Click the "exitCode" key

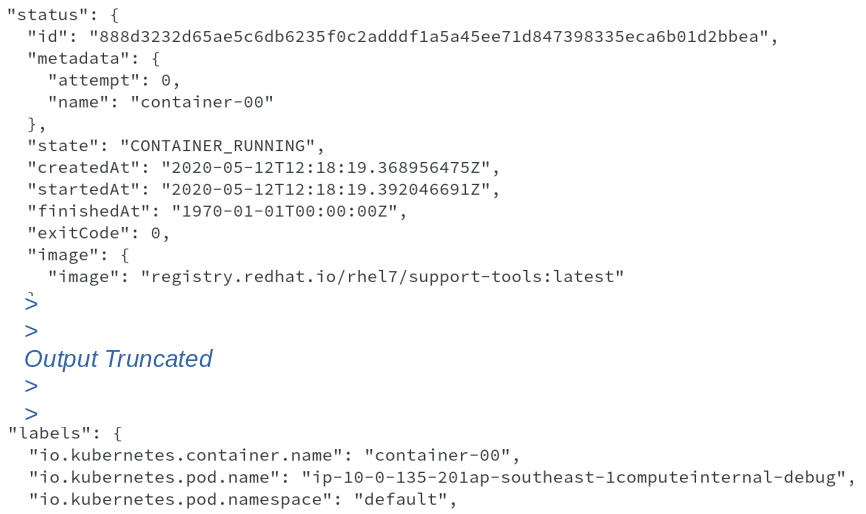(77, 233)
